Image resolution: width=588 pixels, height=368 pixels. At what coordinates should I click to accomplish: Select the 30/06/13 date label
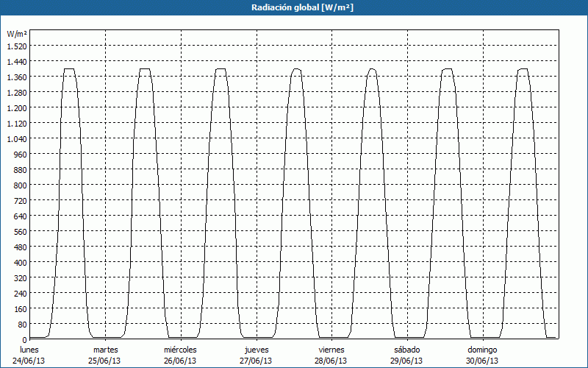483,361
